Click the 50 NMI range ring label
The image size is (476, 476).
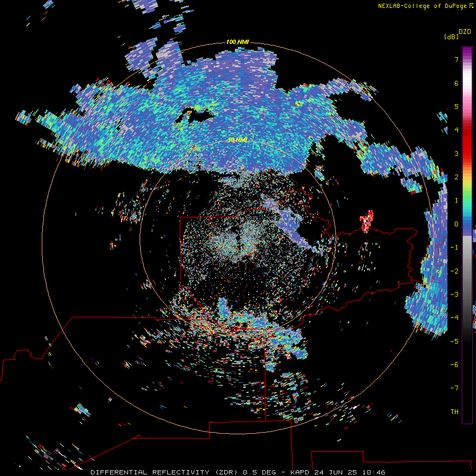[x=237, y=140]
